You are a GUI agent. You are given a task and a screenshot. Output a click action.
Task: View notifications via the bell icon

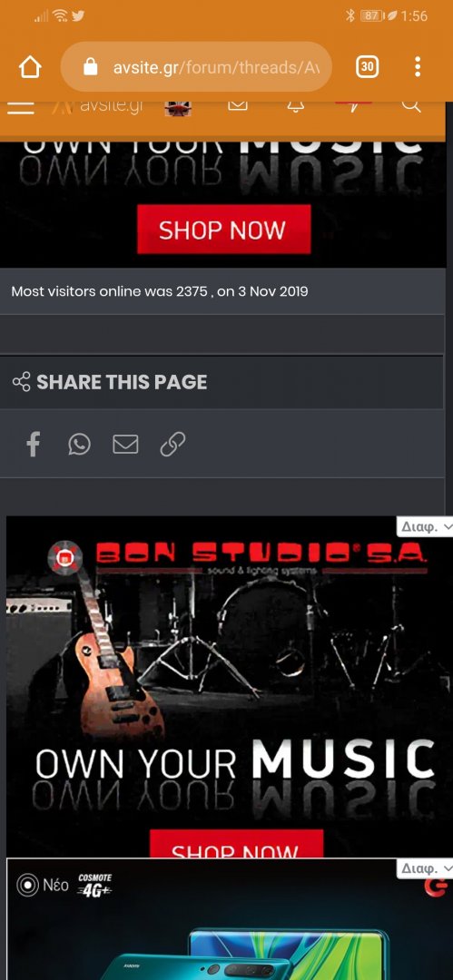coord(295,106)
